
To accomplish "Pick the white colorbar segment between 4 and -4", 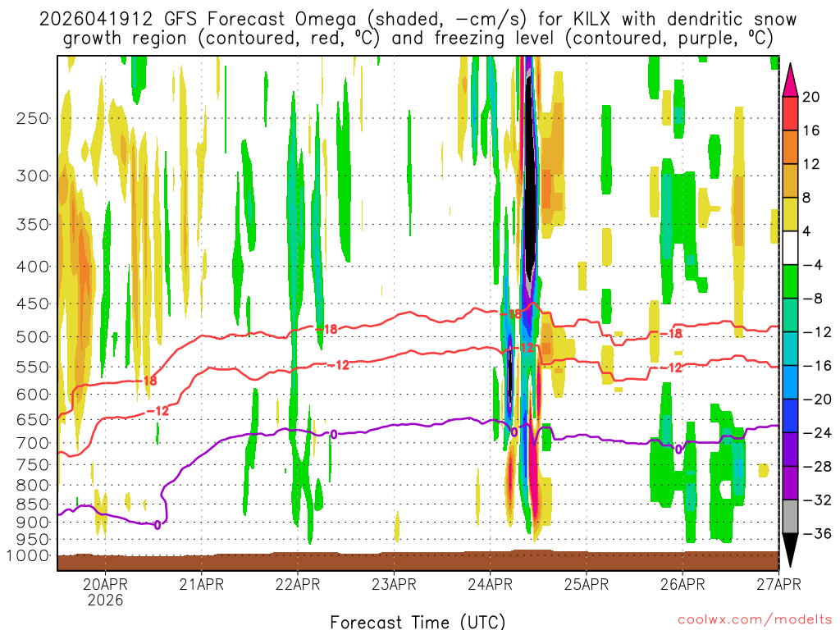I will tap(790, 248).
